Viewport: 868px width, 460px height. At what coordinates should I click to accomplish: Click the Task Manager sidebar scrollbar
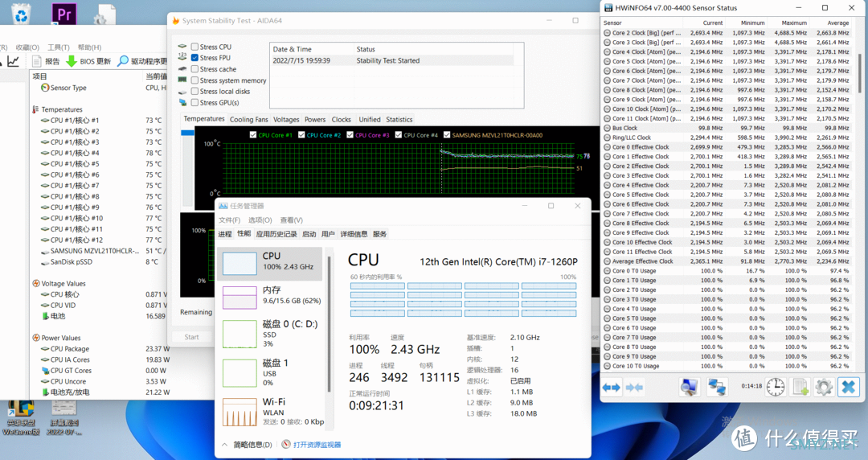click(x=328, y=324)
